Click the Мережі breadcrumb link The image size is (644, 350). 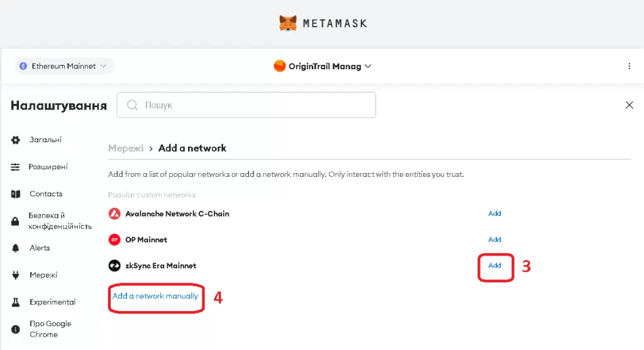[x=126, y=148]
